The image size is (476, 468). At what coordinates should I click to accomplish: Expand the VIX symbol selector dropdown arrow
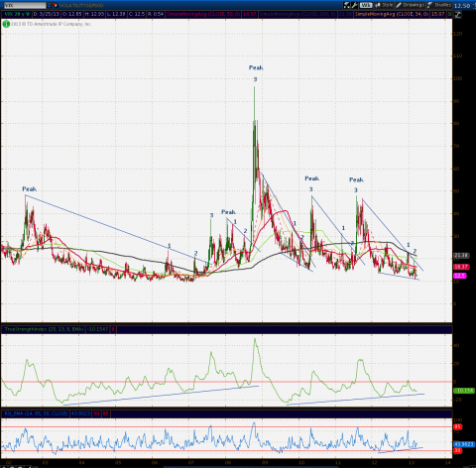coord(50,5)
